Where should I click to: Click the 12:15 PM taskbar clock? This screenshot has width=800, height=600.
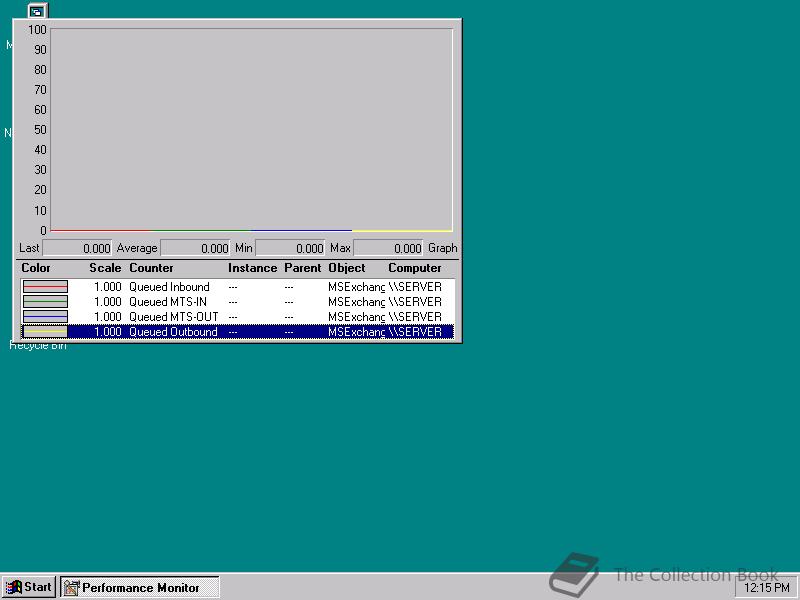[766, 588]
